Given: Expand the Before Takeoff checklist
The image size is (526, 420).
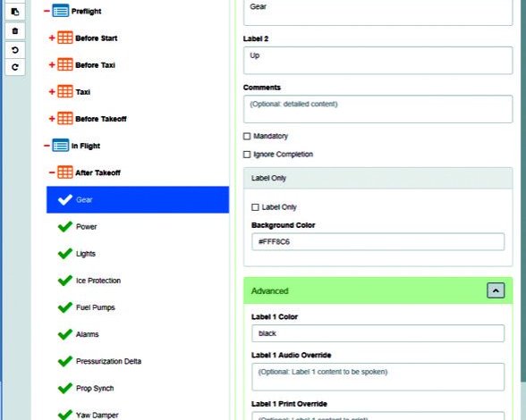Looking at the screenshot, I should point(52,119).
